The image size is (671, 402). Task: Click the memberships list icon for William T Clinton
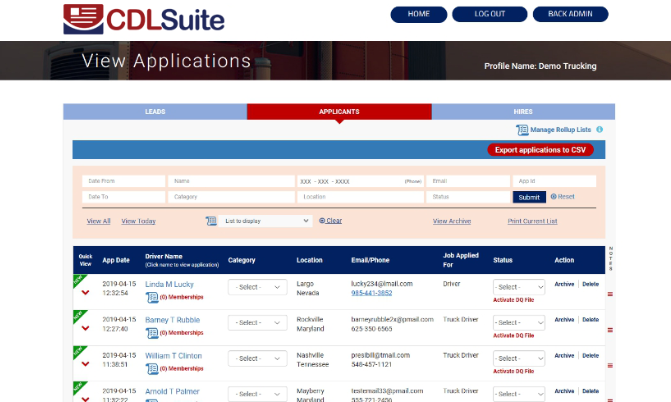[152, 369]
